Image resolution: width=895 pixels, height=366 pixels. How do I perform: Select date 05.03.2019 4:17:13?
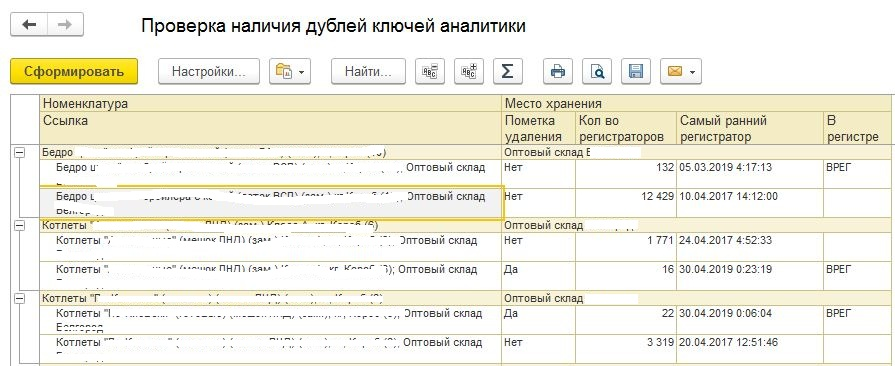(x=749, y=174)
